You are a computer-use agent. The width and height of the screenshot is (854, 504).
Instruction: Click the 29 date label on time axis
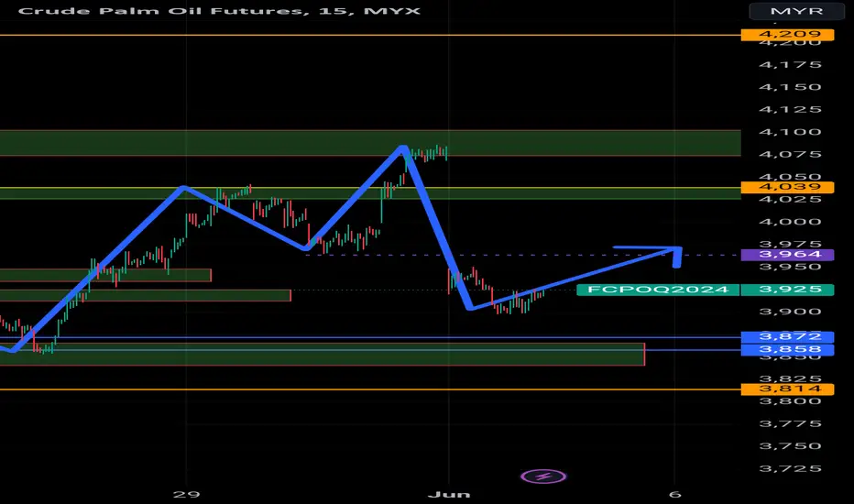(x=186, y=495)
